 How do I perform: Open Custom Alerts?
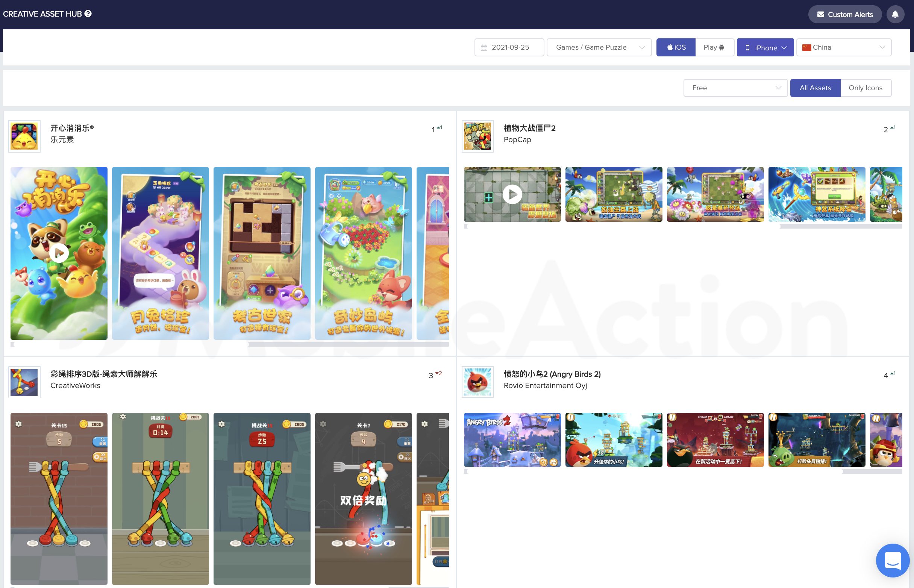point(844,15)
